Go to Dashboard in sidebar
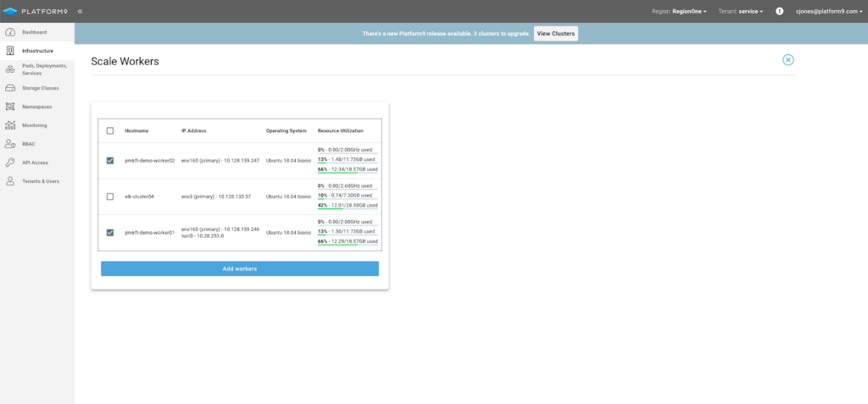 [34, 32]
